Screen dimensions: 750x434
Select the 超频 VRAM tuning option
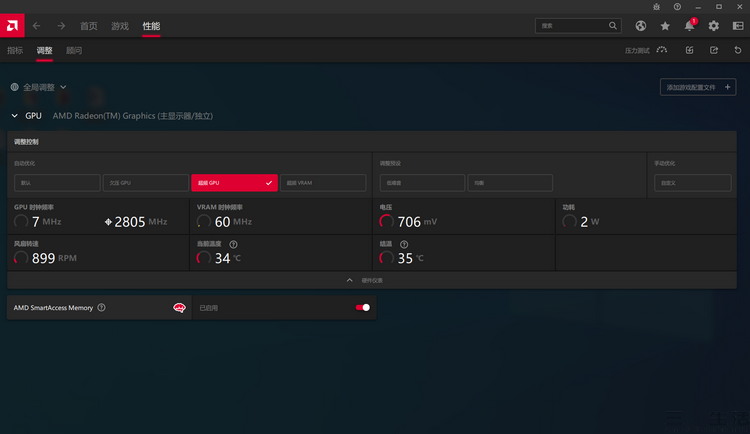(323, 183)
